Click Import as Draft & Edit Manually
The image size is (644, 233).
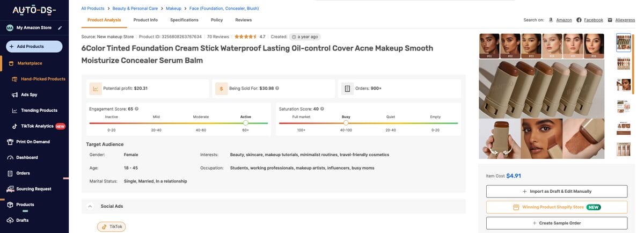pos(557,191)
